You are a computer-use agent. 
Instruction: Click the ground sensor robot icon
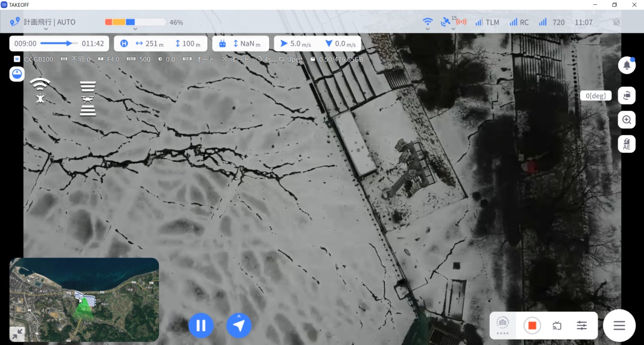(x=222, y=44)
